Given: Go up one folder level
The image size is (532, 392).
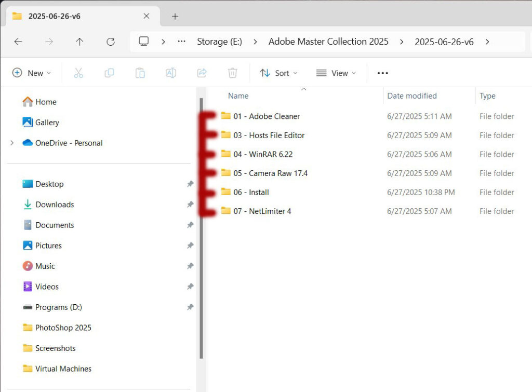Looking at the screenshot, I should (79, 42).
